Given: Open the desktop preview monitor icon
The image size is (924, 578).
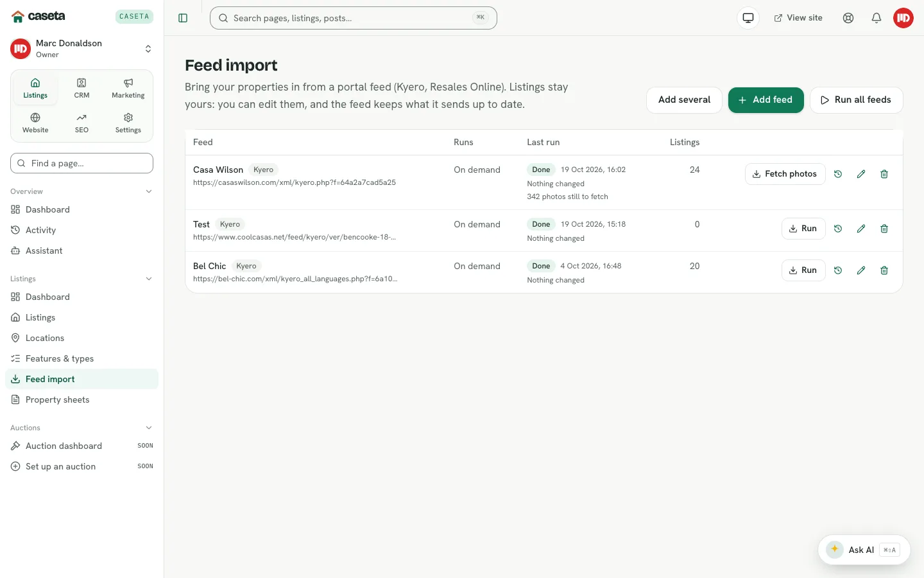Looking at the screenshot, I should coord(748,18).
